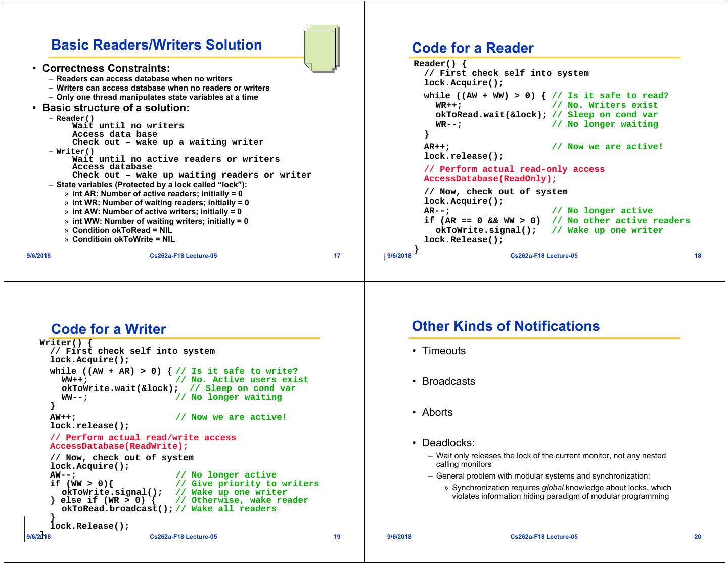Click the 'Timeouts' bullet point
This screenshot has width=728, height=563.
click(x=443, y=351)
